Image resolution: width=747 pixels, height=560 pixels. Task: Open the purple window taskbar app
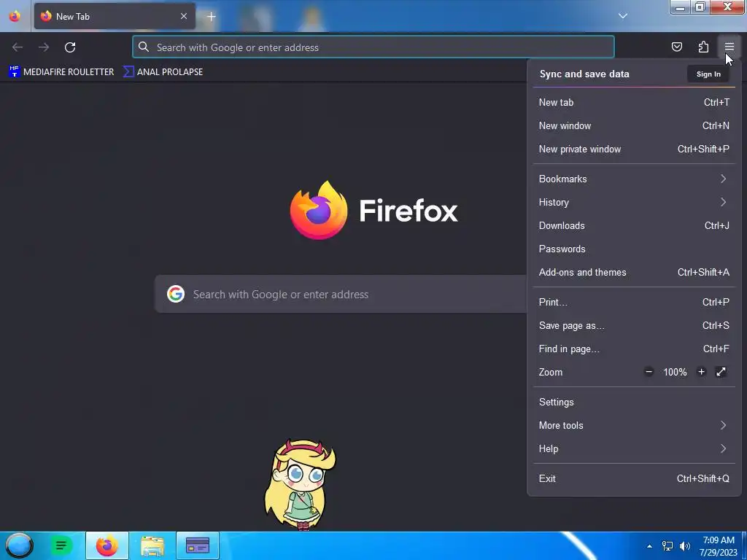[197, 545]
